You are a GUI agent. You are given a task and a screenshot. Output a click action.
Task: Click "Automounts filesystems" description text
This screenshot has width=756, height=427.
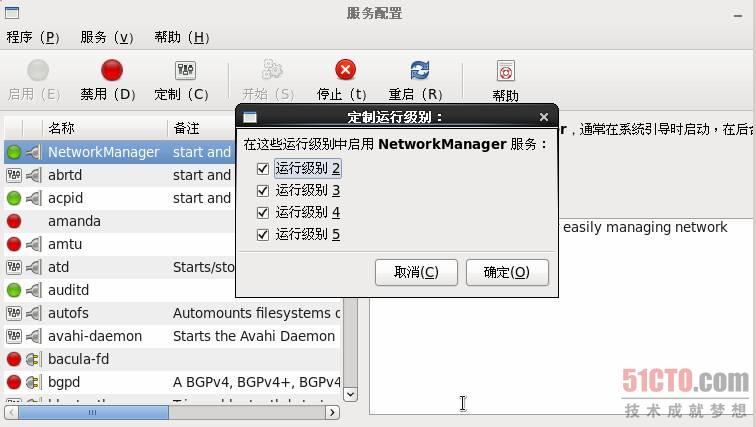pyautogui.click(x=256, y=313)
